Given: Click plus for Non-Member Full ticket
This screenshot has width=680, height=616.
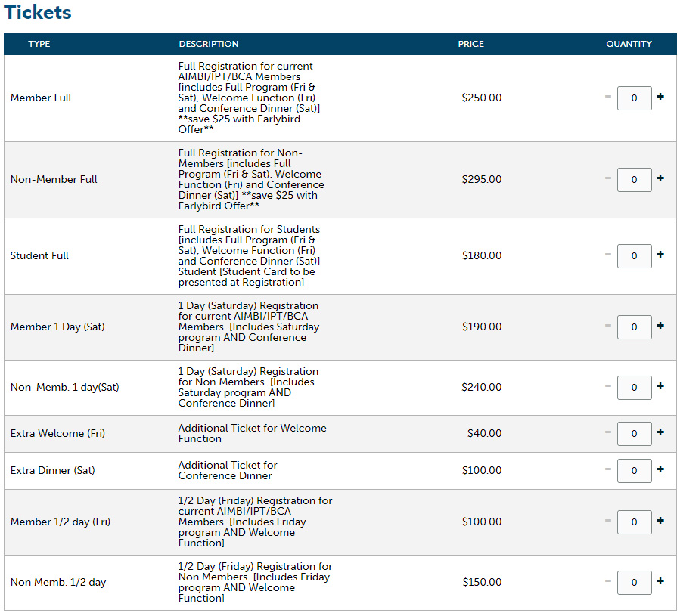Looking at the screenshot, I should tap(660, 178).
